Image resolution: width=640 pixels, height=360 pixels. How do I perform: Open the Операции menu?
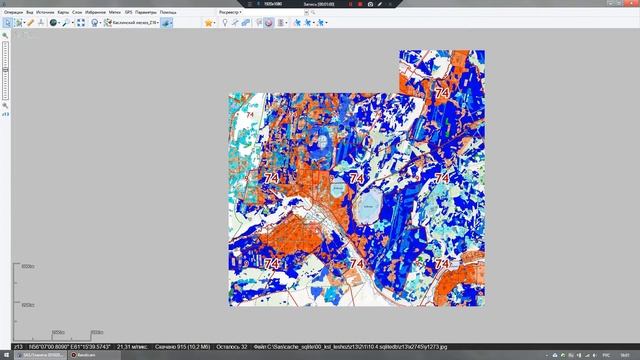(13, 13)
